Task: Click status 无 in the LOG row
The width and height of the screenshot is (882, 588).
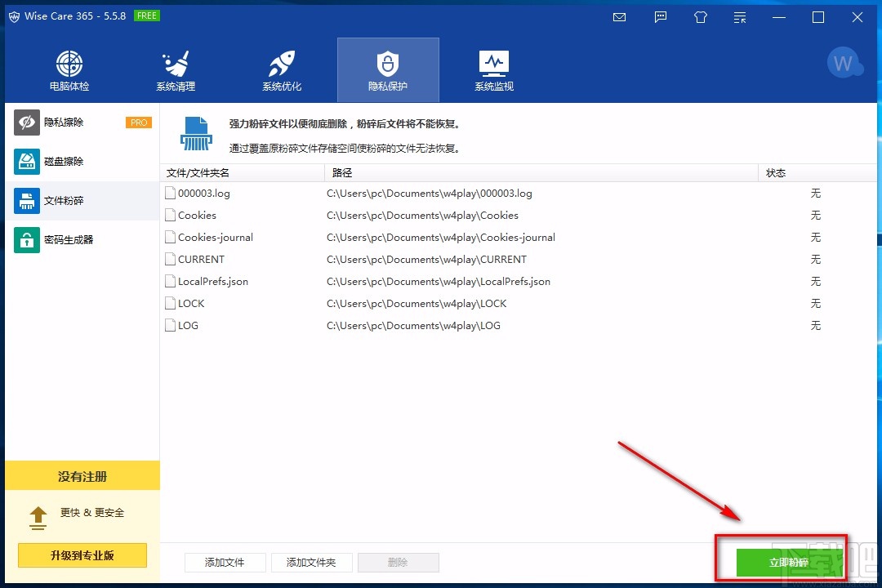Action: coord(816,325)
